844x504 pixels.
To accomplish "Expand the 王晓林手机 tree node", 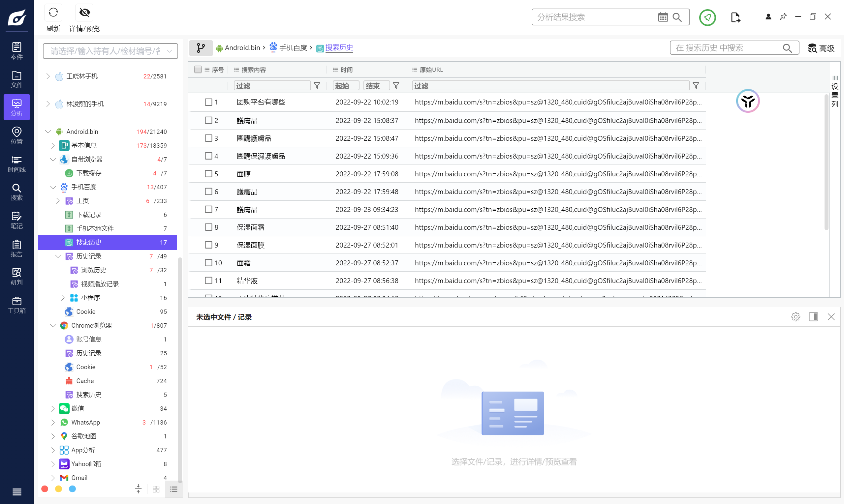I will pos(48,76).
